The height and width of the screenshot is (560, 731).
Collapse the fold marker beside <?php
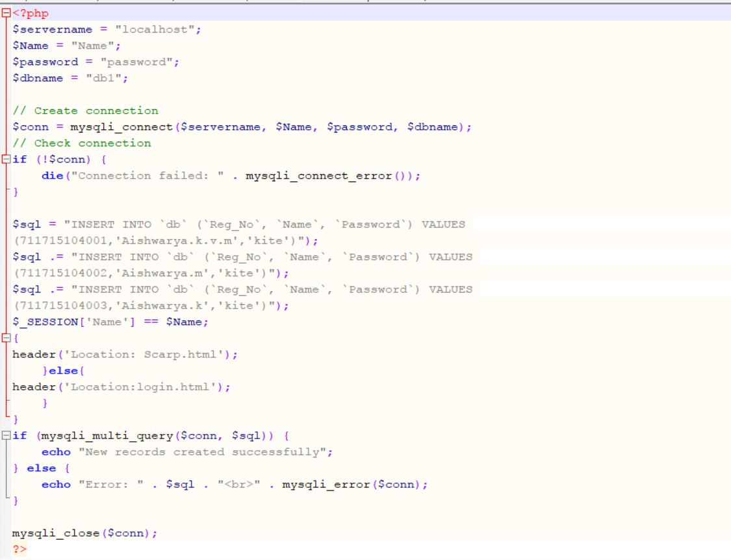pos(6,13)
